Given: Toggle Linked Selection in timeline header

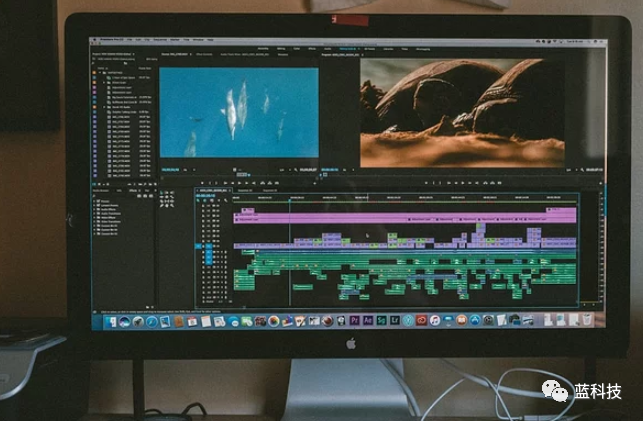Looking at the screenshot, I should [x=212, y=200].
